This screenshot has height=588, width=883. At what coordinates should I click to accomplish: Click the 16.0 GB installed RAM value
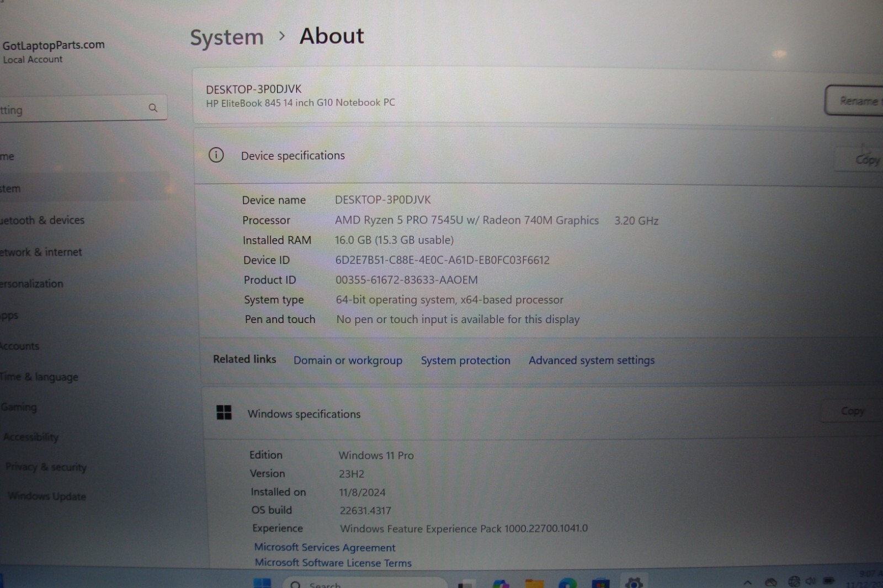(x=394, y=240)
